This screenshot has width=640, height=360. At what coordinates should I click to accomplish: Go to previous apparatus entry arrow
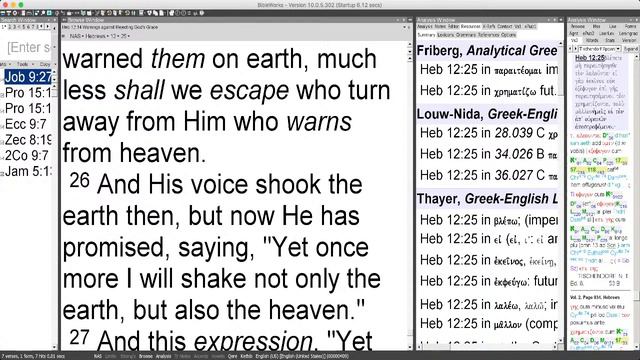tap(571, 49)
